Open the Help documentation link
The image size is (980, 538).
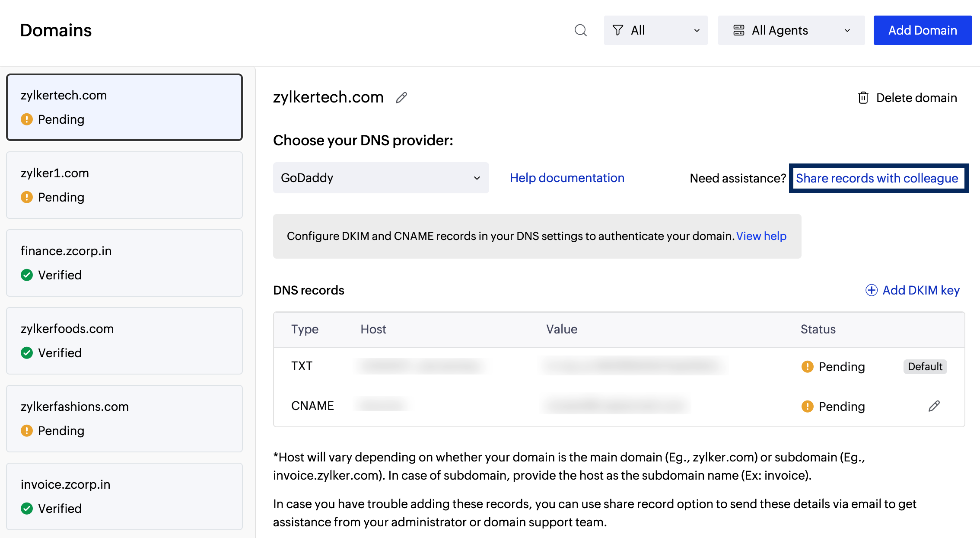pyautogui.click(x=566, y=178)
